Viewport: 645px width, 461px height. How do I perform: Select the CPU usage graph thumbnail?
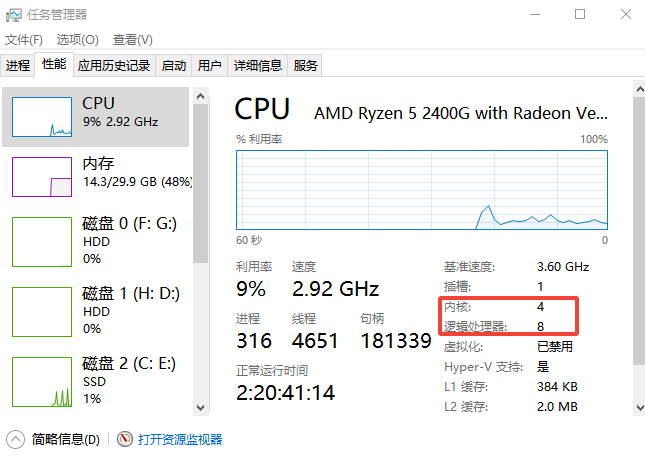click(42, 117)
